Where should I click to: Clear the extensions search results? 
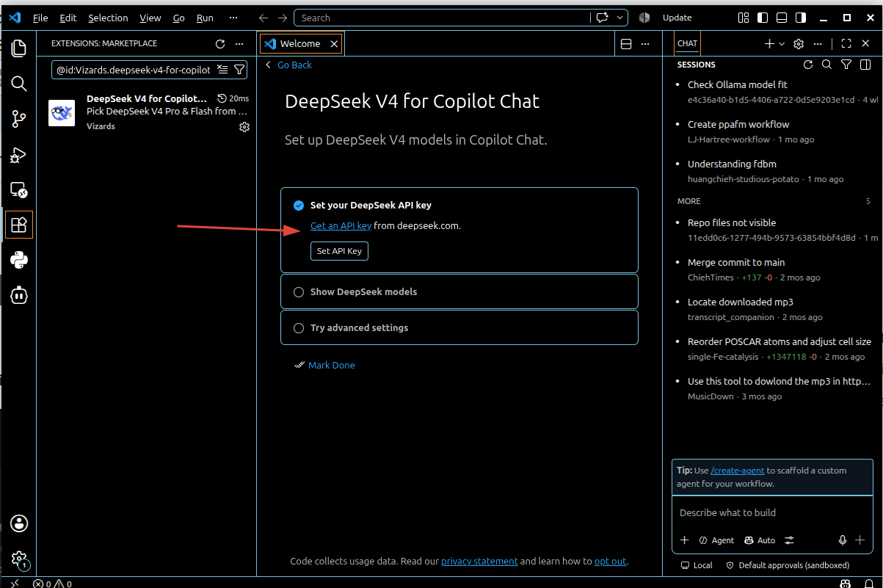(x=223, y=70)
